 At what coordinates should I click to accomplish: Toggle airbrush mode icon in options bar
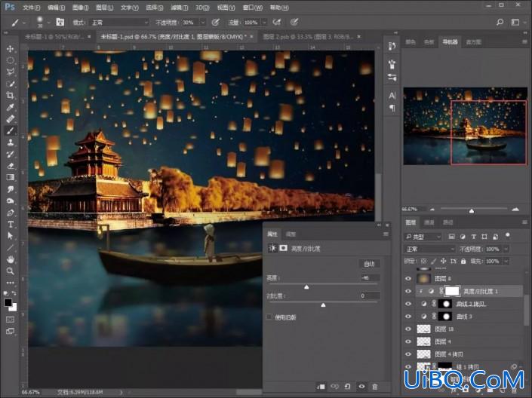277,22
